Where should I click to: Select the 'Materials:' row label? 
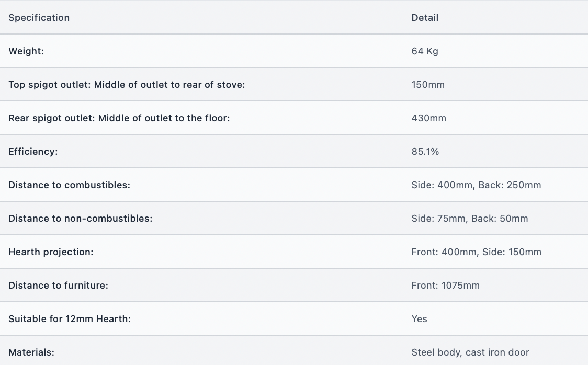(x=31, y=352)
